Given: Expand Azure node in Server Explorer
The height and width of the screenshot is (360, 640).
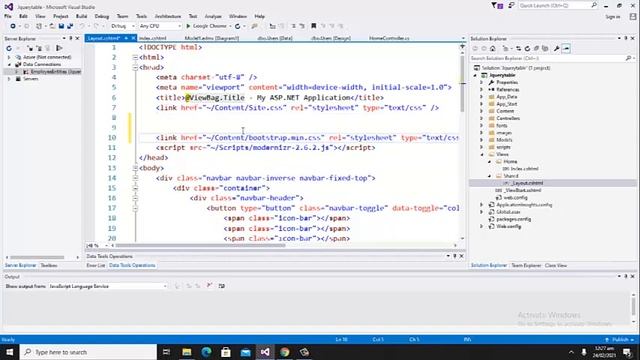Looking at the screenshot, I should 9,57.
